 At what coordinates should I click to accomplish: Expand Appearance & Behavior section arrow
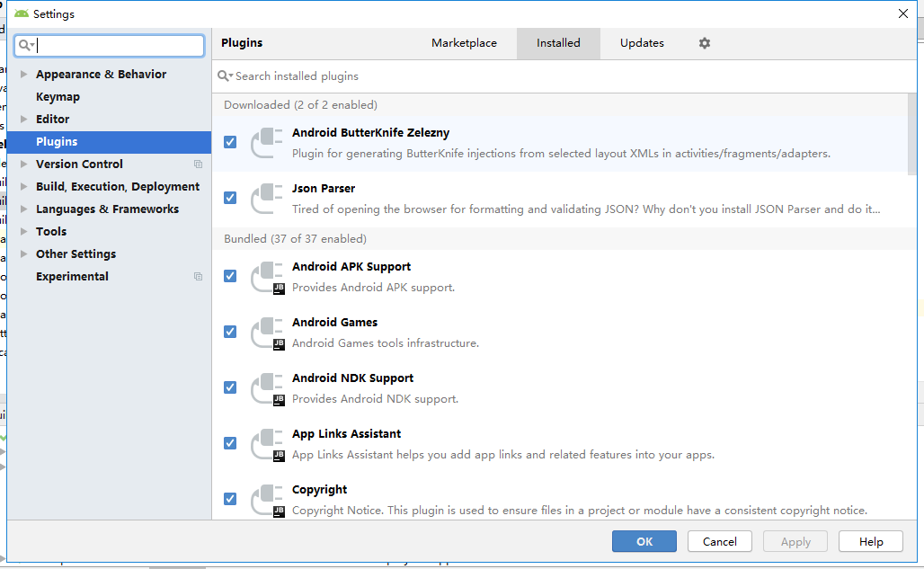click(x=23, y=75)
